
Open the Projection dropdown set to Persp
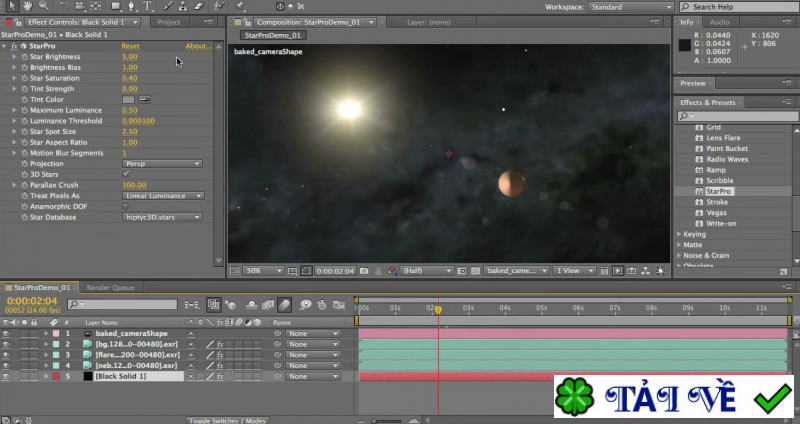click(162, 163)
